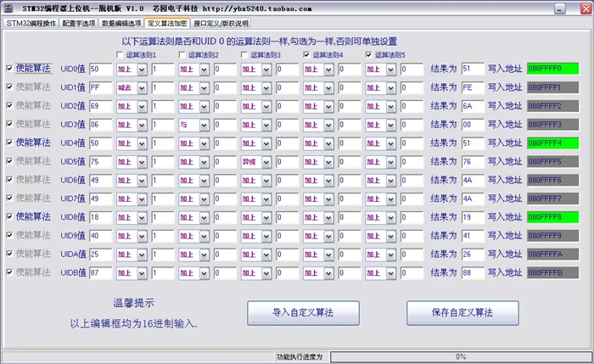Open the 接口定义/版权说明 tab
Viewport: 594px width, 364px height.
coord(221,23)
